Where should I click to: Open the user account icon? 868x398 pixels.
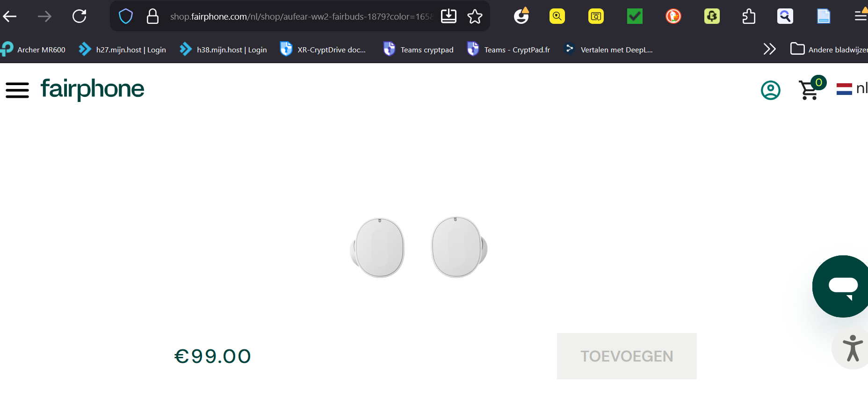click(770, 90)
